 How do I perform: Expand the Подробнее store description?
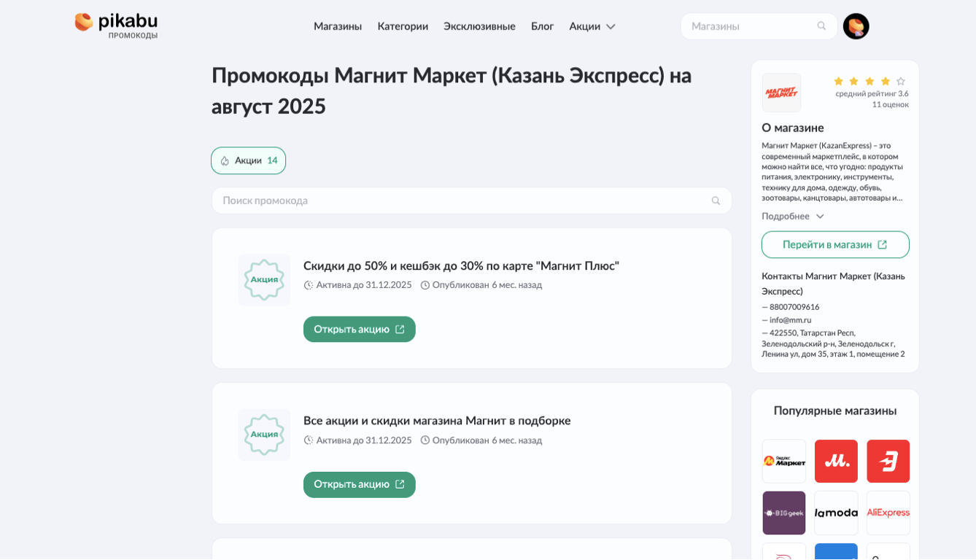tap(793, 217)
